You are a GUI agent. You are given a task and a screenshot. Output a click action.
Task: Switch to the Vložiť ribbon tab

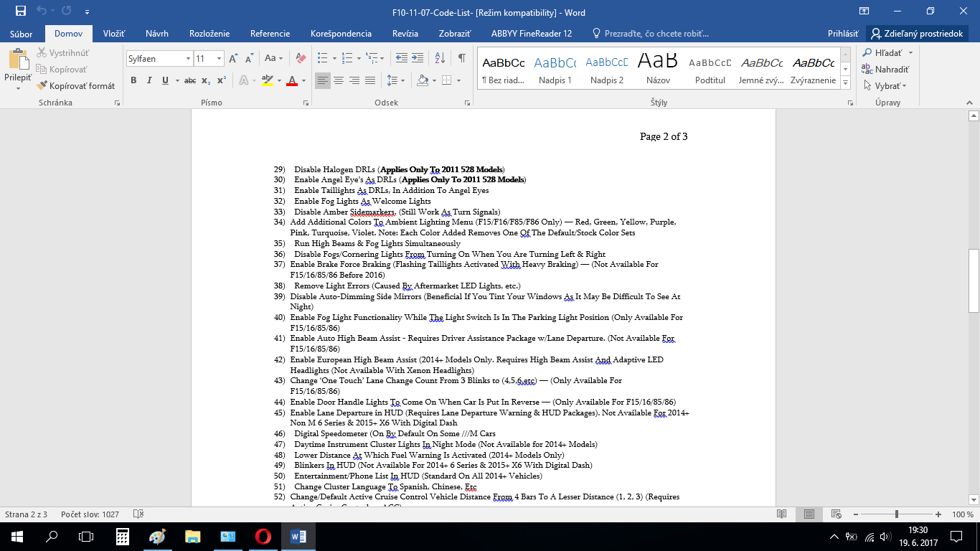point(114,34)
